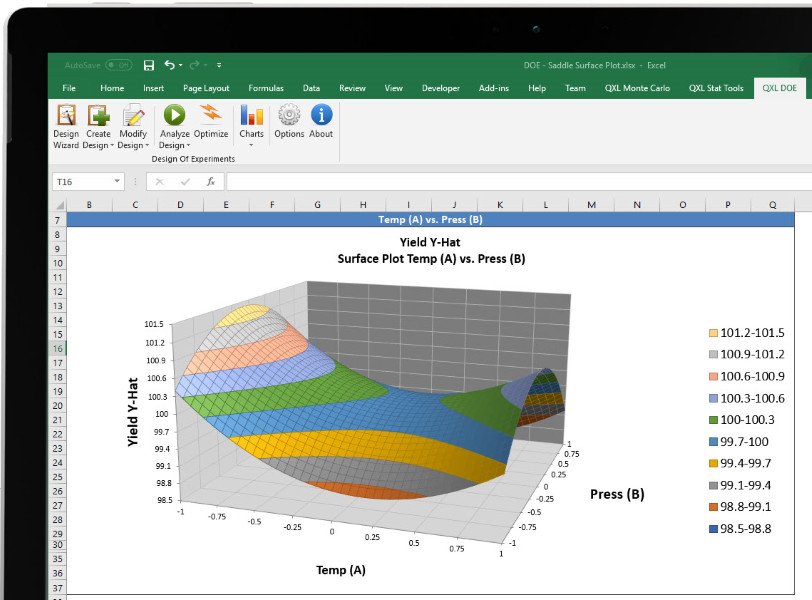Open the QXL Monte Carlo tab
Viewport: 812px width, 600px height.
tap(638, 88)
